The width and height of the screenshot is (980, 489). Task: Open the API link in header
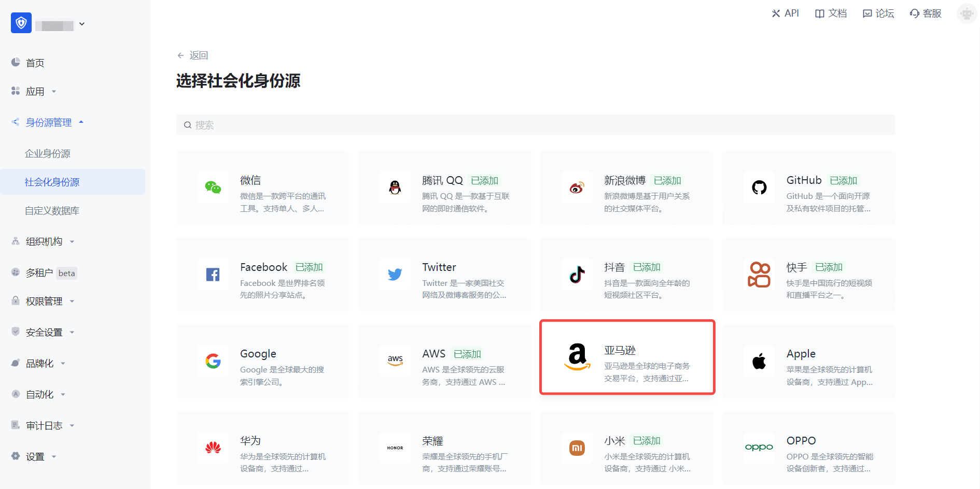(785, 13)
